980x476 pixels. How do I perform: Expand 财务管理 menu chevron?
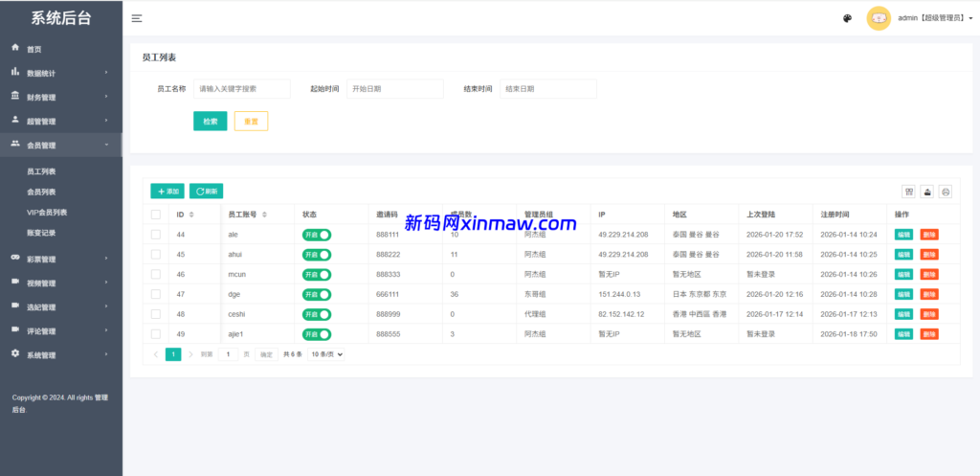pyautogui.click(x=106, y=97)
